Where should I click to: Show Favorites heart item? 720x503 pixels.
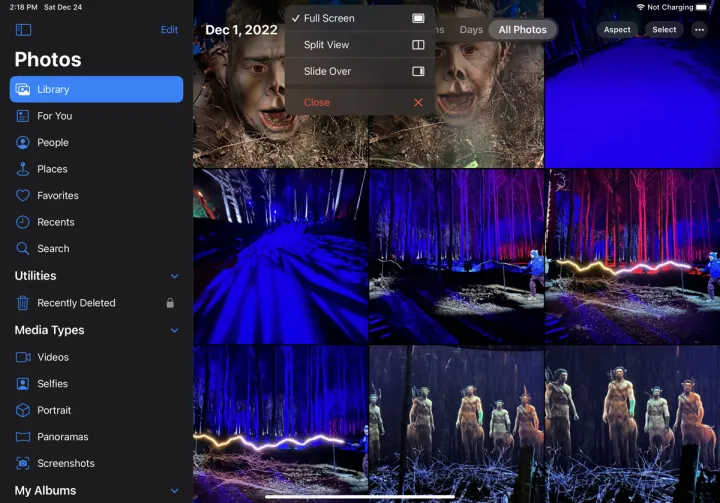tap(57, 196)
